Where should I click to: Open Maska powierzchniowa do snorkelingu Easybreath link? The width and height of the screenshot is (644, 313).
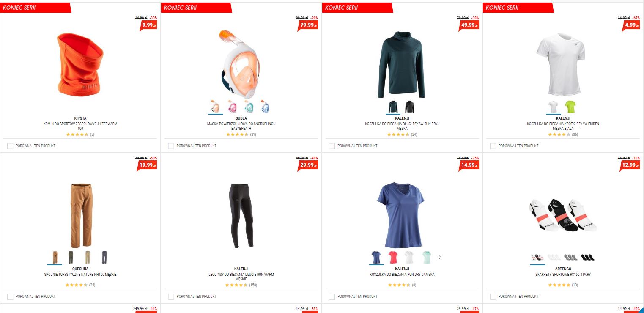[x=241, y=126]
